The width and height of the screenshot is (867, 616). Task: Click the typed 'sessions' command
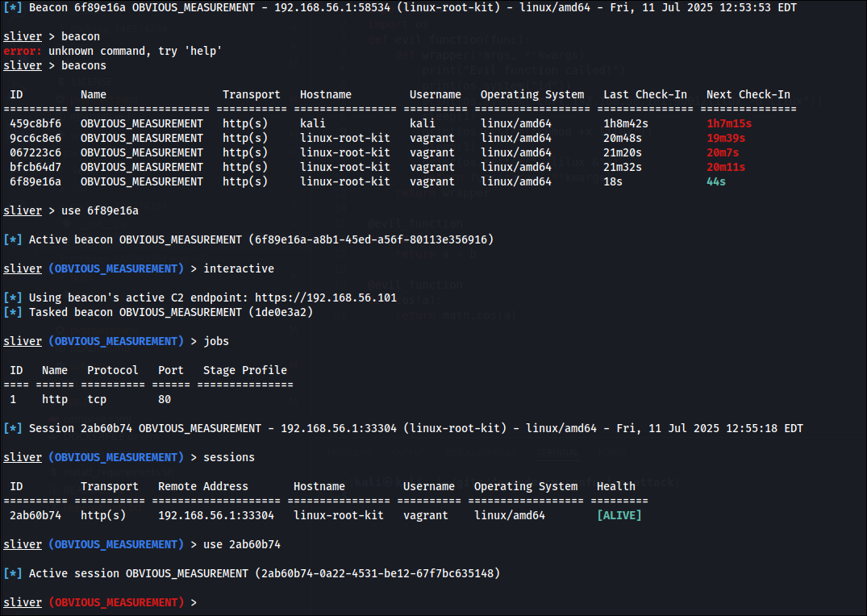click(x=229, y=457)
